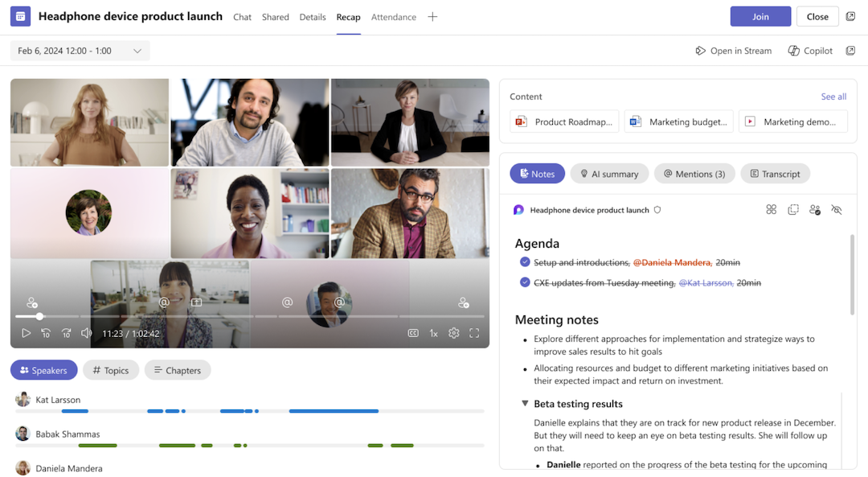Open the 1x playback speed menu

pyautogui.click(x=433, y=333)
